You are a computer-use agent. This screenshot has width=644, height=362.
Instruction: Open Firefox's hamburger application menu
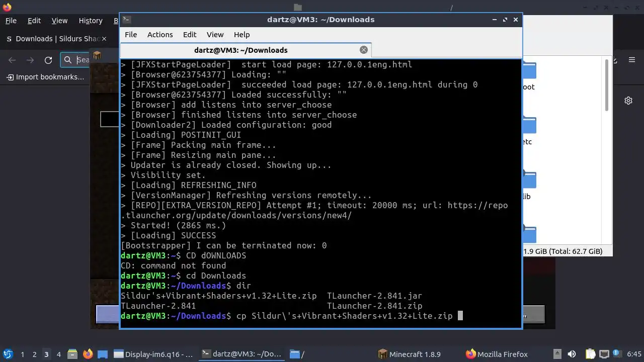tap(632, 60)
